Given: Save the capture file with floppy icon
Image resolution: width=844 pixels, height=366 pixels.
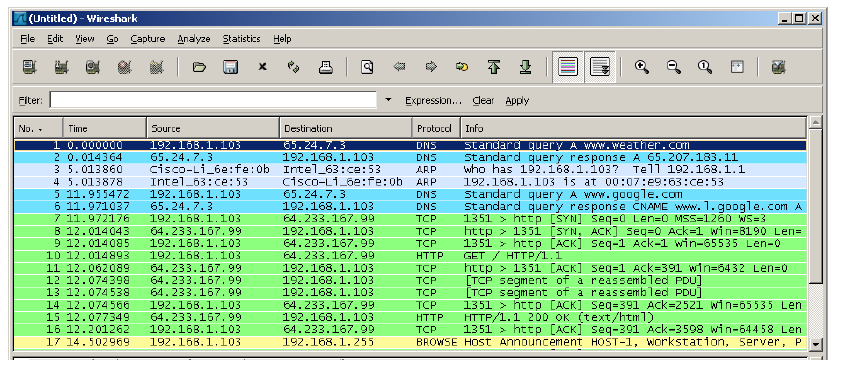Looking at the screenshot, I should [230, 67].
